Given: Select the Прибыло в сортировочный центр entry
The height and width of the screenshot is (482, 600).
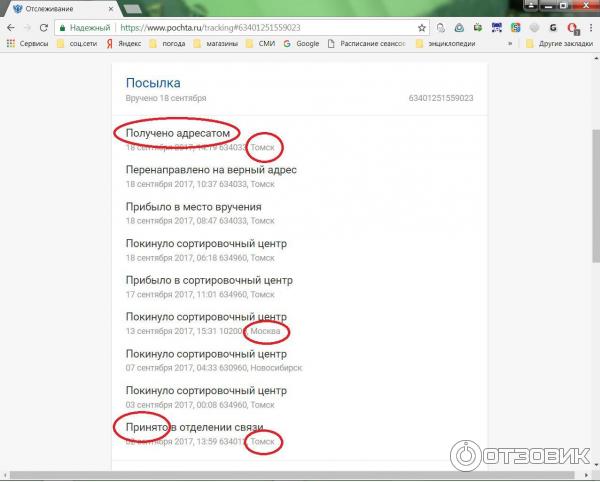Looking at the screenshot, I should [x=209, y=280].
